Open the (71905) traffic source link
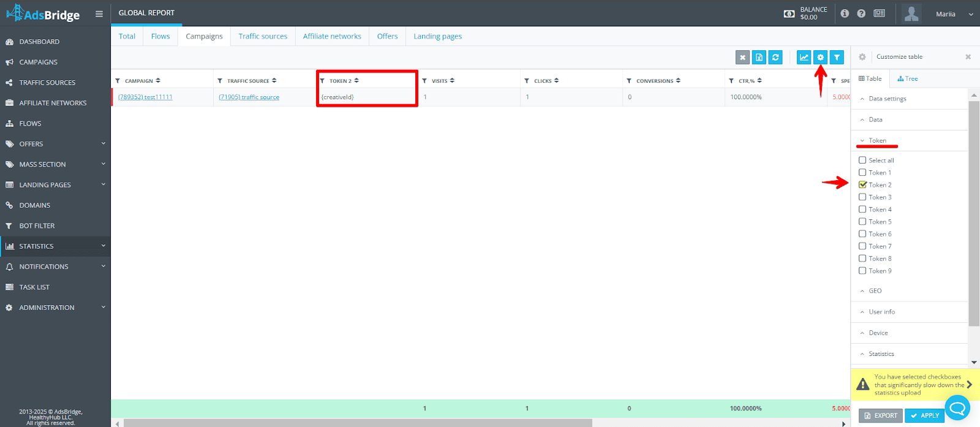Screen dimensions: 980x427 (x=249, y=97)
